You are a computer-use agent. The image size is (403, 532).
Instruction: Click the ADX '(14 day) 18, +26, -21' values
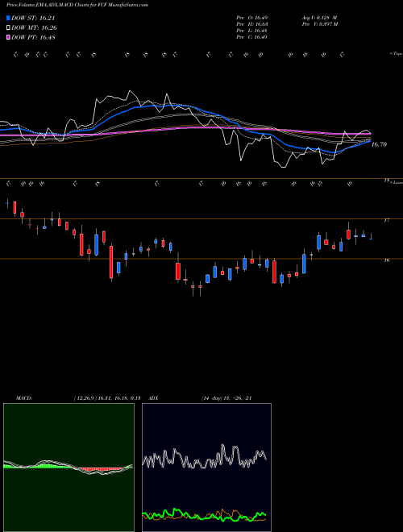(x=226, y=398)
